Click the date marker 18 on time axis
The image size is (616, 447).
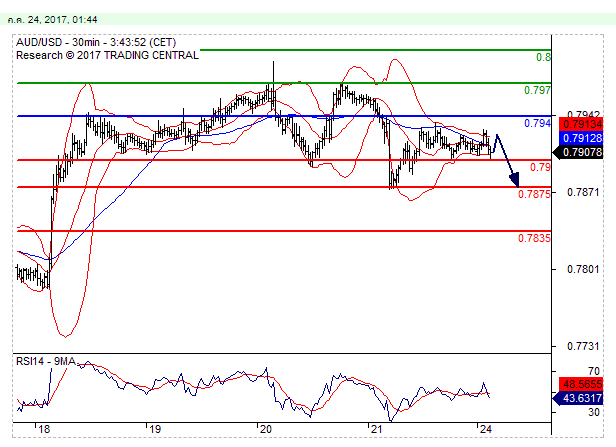pyautogui.click(x=44, y=429)
